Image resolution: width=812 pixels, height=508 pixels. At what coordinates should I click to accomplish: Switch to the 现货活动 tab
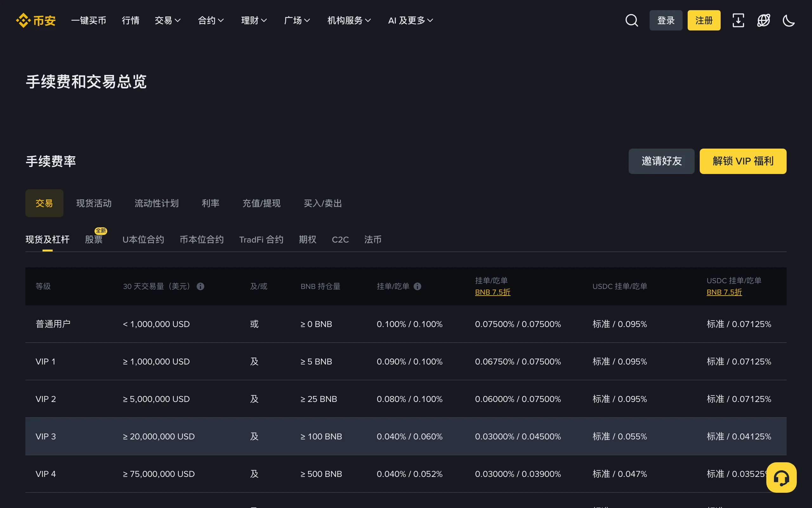pyautogui.click(x=94, y=203)
